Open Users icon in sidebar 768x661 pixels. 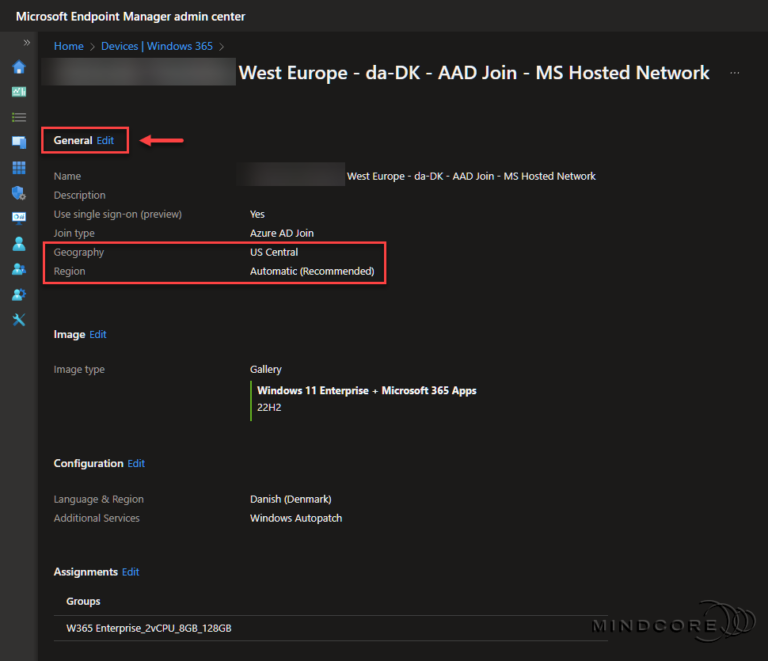pos(18,243)
